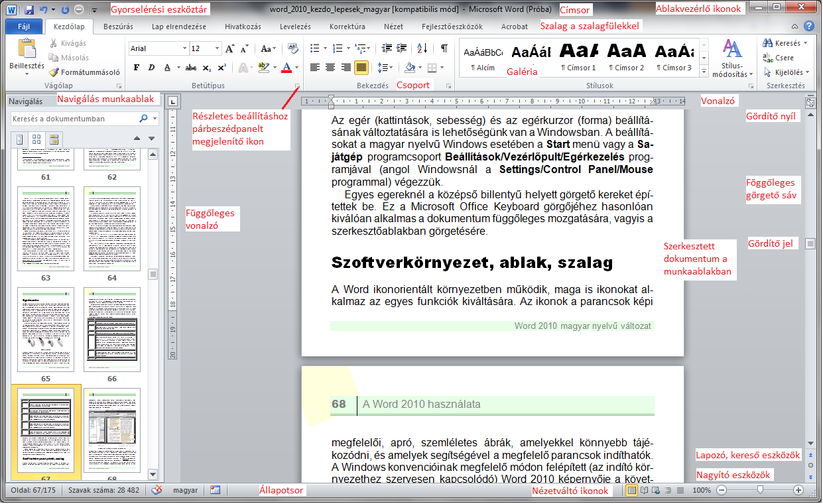Click the macro recording icon in status bar
Viewport: 823px width, 504px height.
pyautogui.click(x=215, y=490)
